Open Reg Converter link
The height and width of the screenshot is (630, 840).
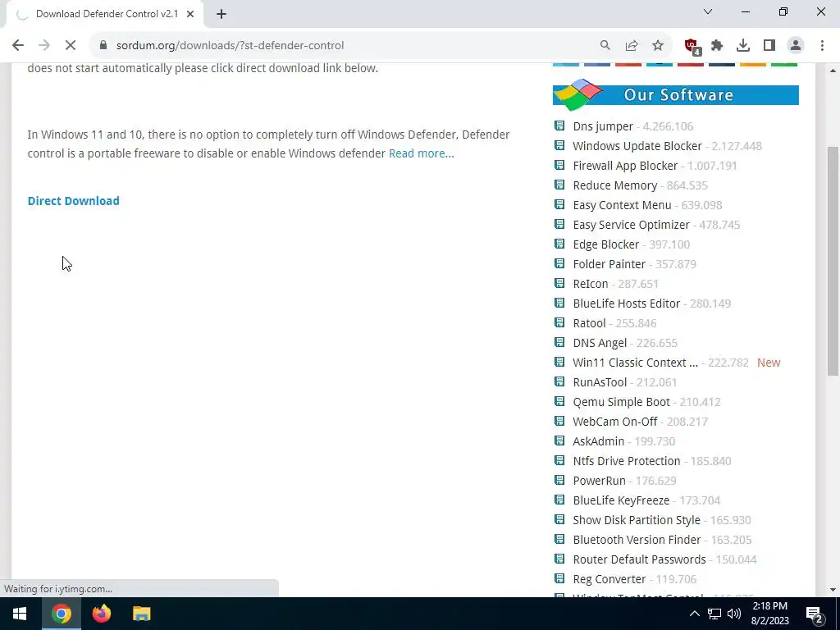[x=609, y=580]
